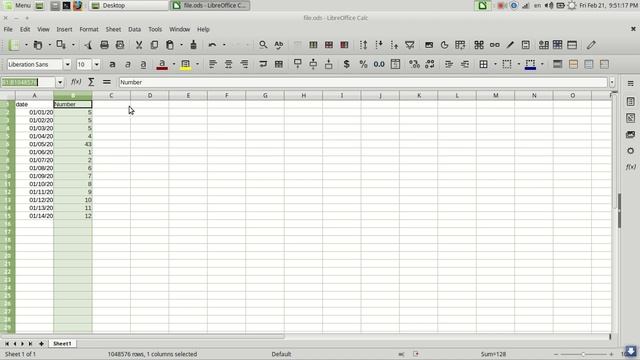Expand the Borders dropdown arrow
This screenshot has height=360, width=640.
pos(495,64)
